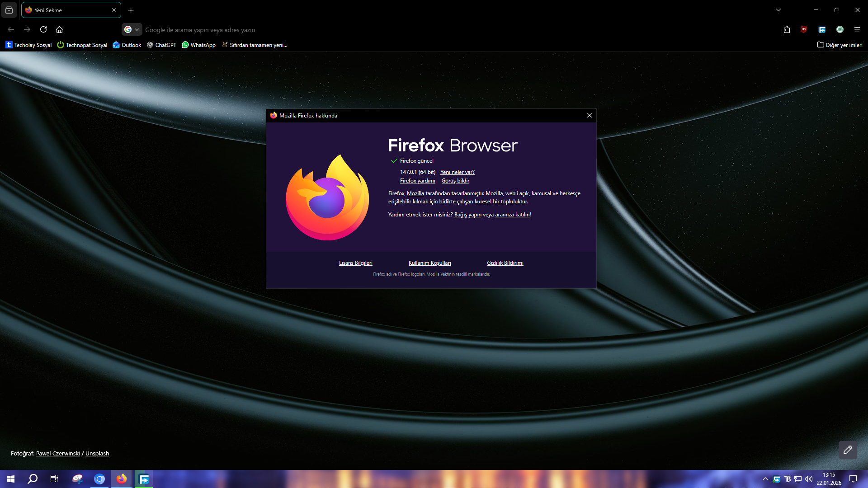
Task: Open the network icon in system tray
Action: coord(798,479)
